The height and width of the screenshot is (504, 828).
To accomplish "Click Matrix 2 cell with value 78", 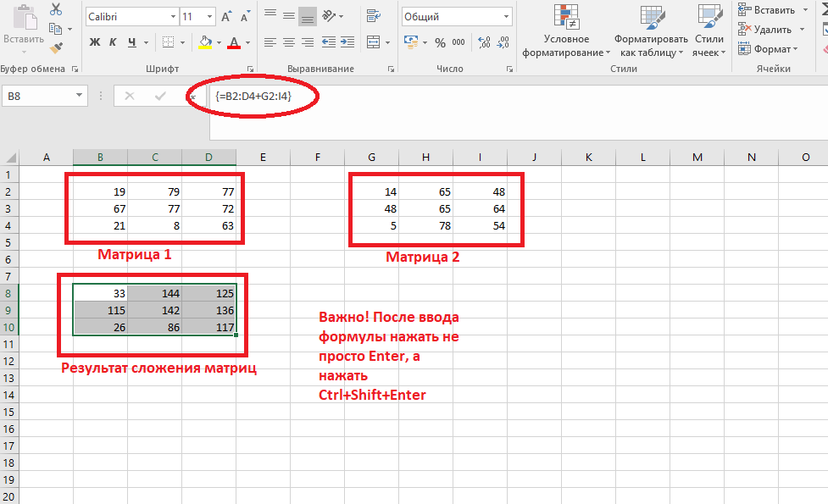I will pos(425,226).
